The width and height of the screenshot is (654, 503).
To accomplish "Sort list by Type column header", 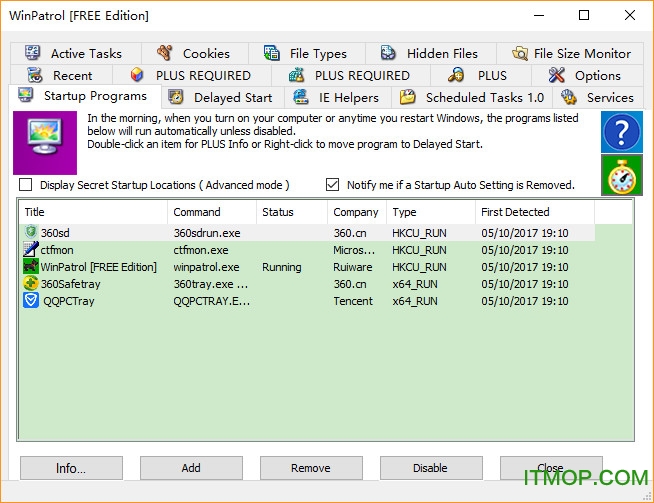I will (431, 212).
